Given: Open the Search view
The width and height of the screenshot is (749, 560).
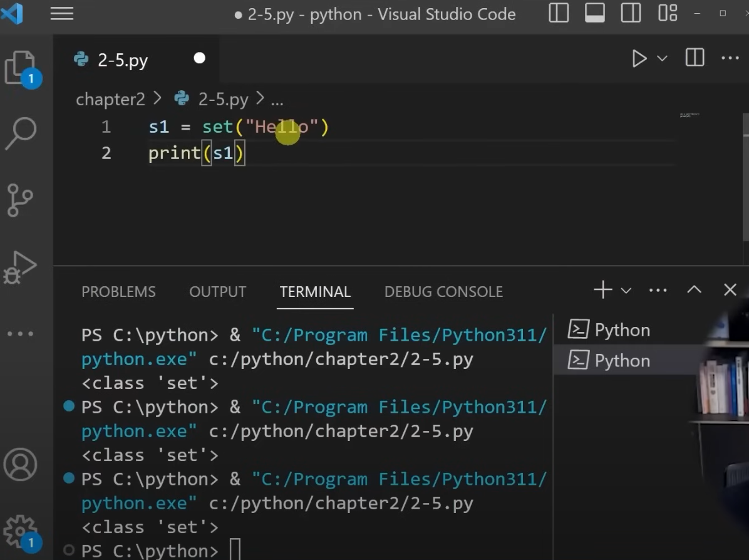Looking at the screenshot, I should click(x=21, y=133).
